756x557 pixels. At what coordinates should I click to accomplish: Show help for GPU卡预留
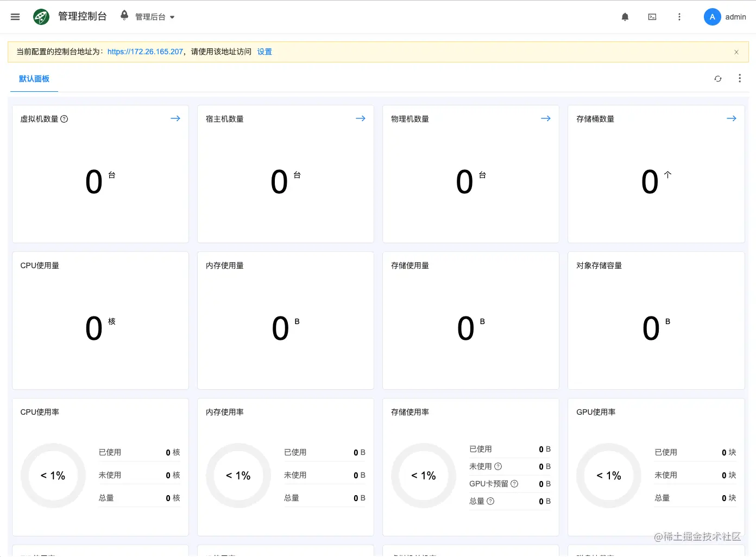(514, 484)
